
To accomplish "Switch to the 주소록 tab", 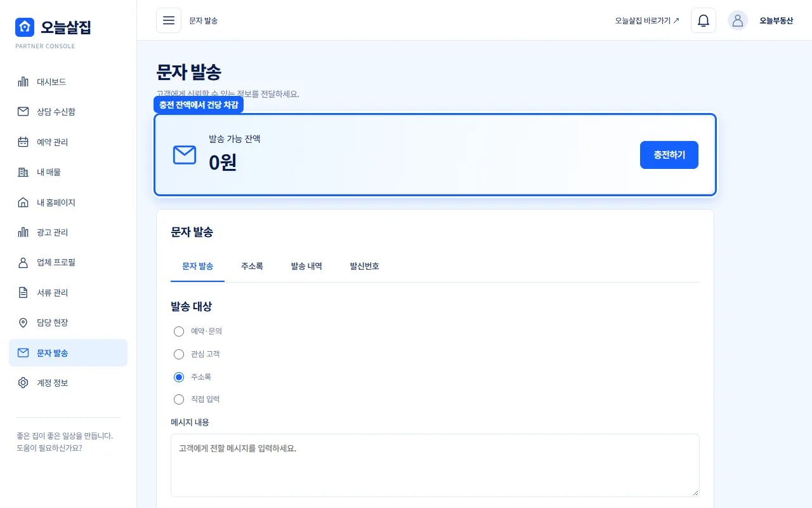I will [x=252, y=266].
